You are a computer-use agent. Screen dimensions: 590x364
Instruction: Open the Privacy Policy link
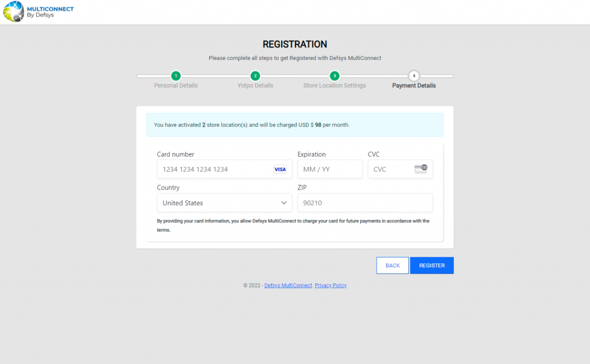(x=331, y=286)
